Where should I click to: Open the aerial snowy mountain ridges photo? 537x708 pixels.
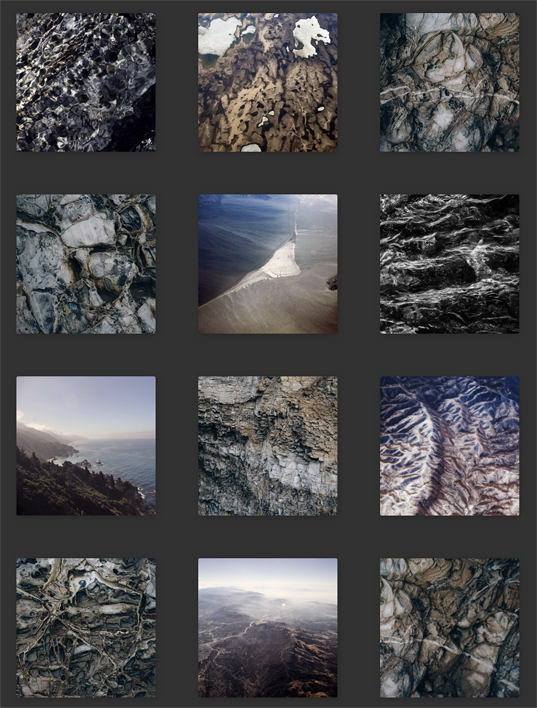click(x=449, y=446)
